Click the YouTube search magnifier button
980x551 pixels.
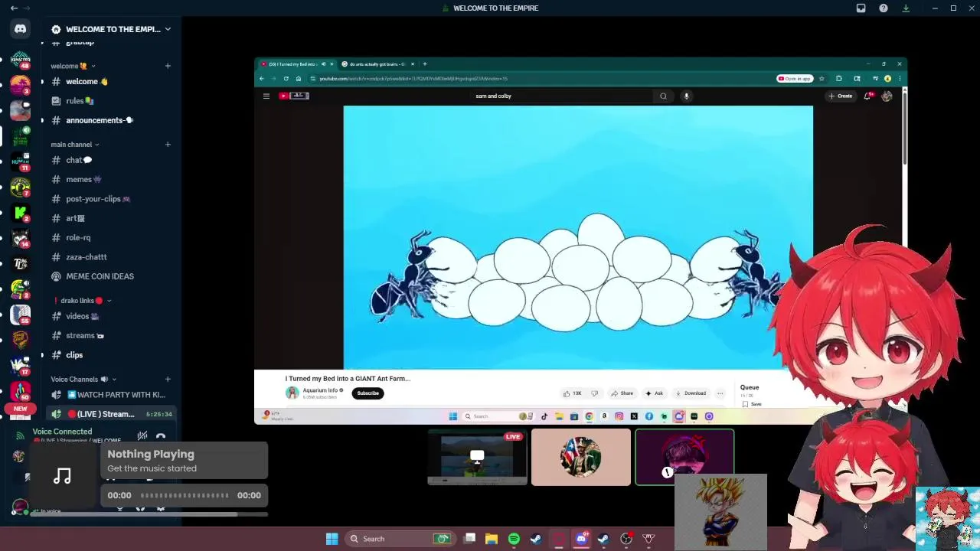click(663, 96)
